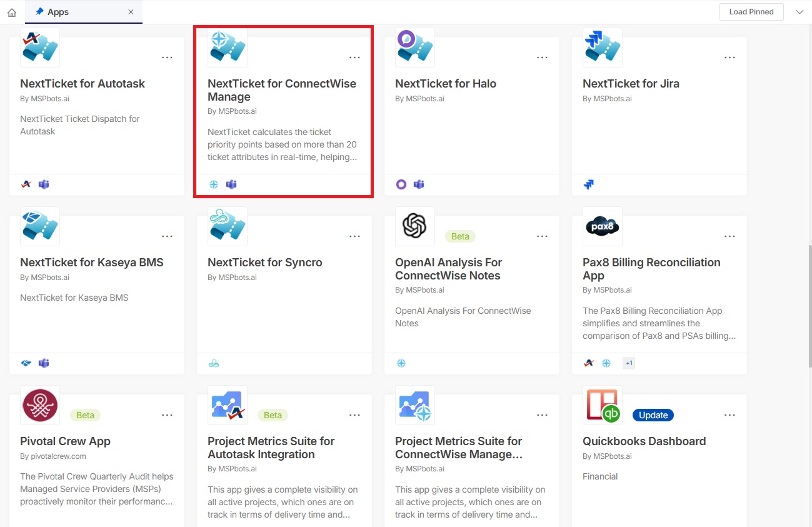
Task: Open the OpenAI Analysis app logo
Action: coord(415,226)
